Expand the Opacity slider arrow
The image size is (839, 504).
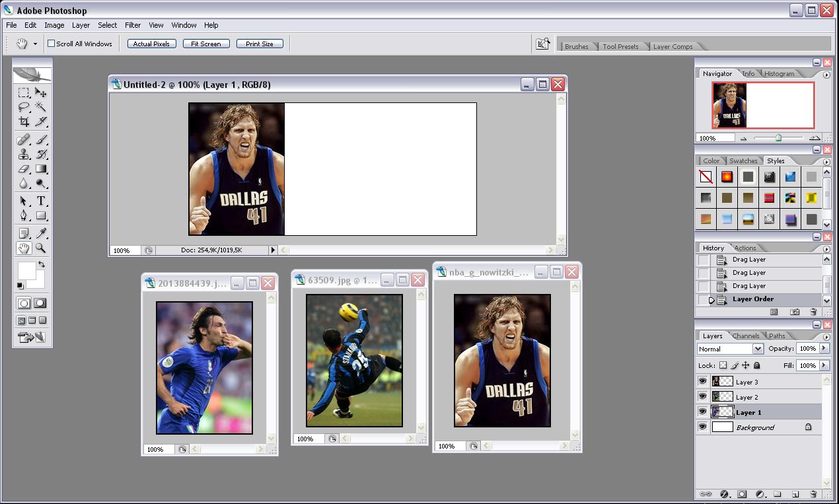(824, 348)
